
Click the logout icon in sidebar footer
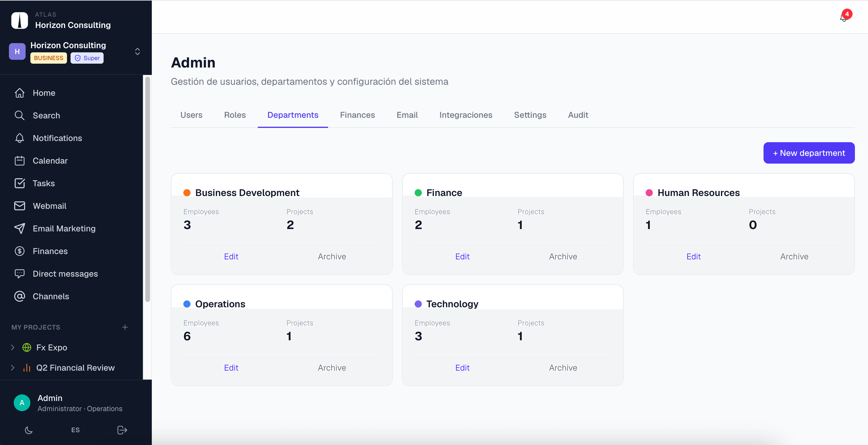tap(122, 430)
